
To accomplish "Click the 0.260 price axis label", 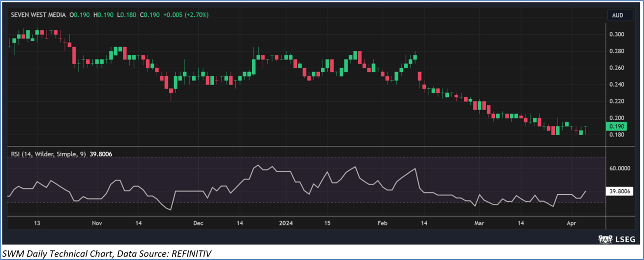I will 617,68.
